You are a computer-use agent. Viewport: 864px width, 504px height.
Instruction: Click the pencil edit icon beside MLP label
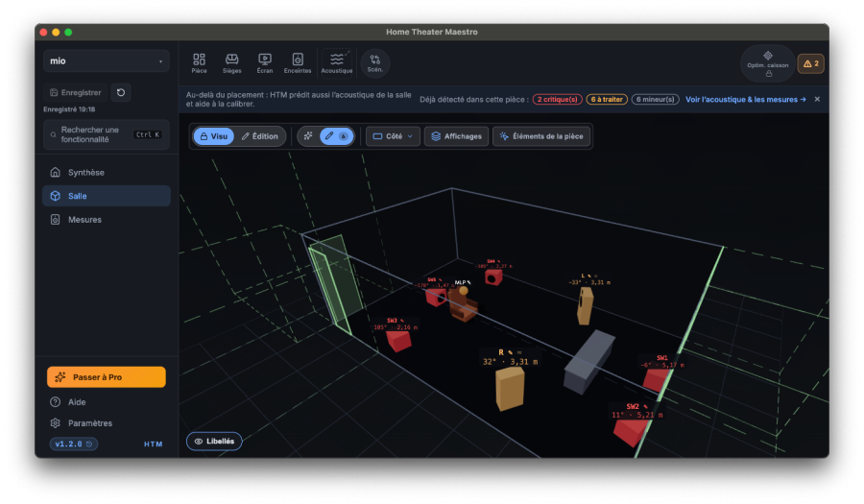468,282
